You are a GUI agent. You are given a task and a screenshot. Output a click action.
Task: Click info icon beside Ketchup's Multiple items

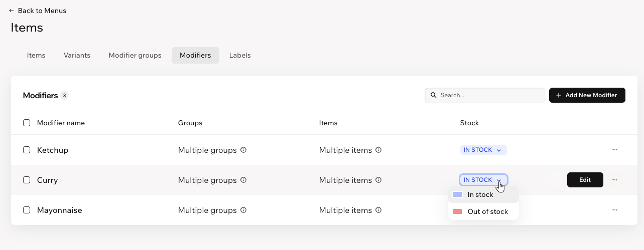379,150
